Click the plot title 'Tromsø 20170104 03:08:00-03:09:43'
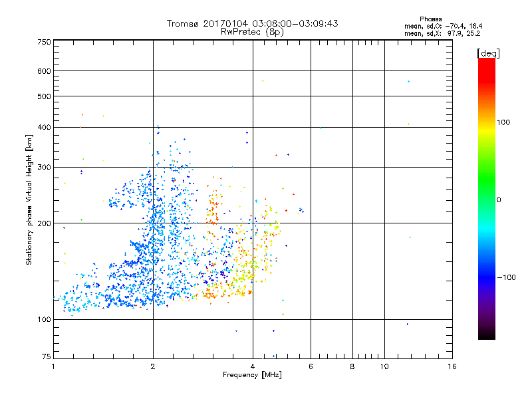532x399 pixels. coord(253,23)
